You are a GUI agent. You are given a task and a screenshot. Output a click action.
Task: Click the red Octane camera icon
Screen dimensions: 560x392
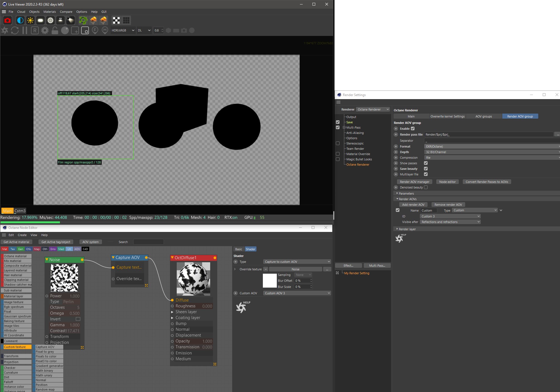point(8,20)
